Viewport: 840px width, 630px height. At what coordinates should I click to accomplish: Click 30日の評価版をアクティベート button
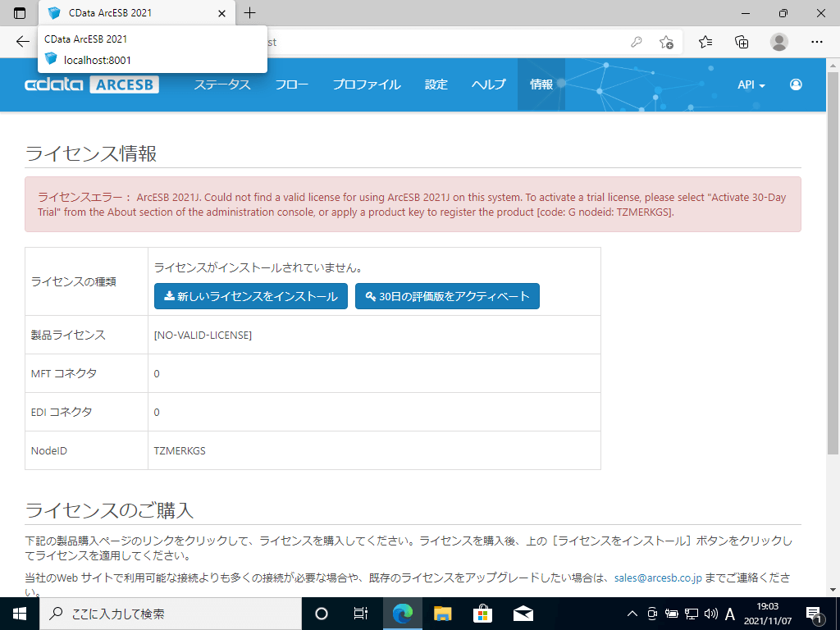447,296
